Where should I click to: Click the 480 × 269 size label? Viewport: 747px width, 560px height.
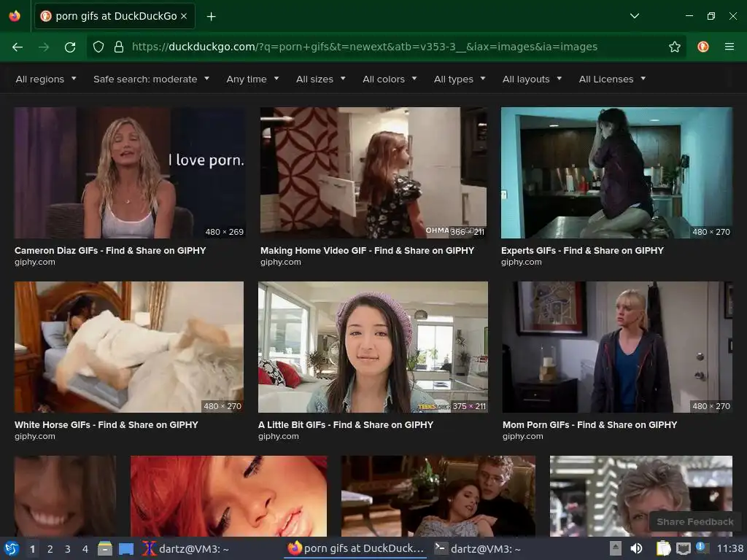coord(225,232)
